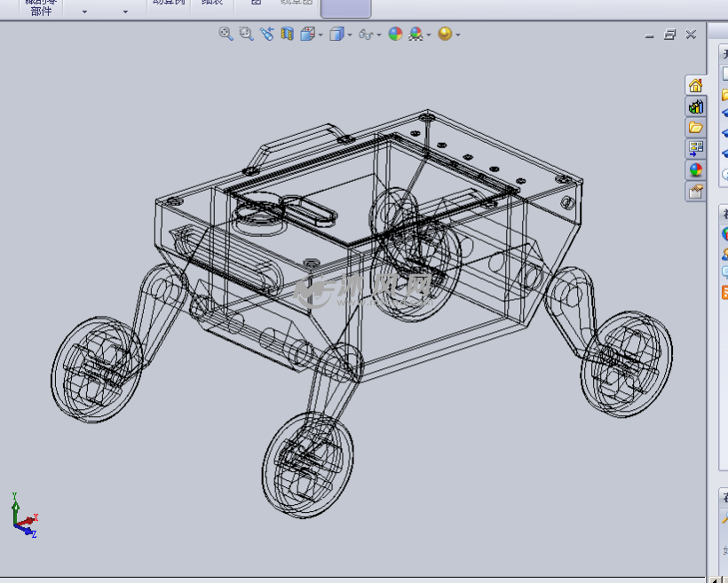728x583 pixels.
Task: Switch to the Design Library tab
Action: click(x=696, y=106)
